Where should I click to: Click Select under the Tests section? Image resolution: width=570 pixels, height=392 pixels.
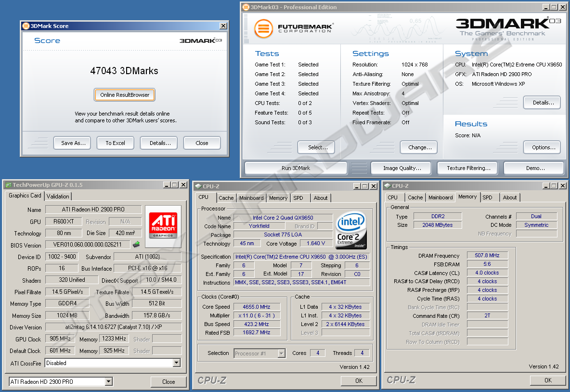pos(316,147)
